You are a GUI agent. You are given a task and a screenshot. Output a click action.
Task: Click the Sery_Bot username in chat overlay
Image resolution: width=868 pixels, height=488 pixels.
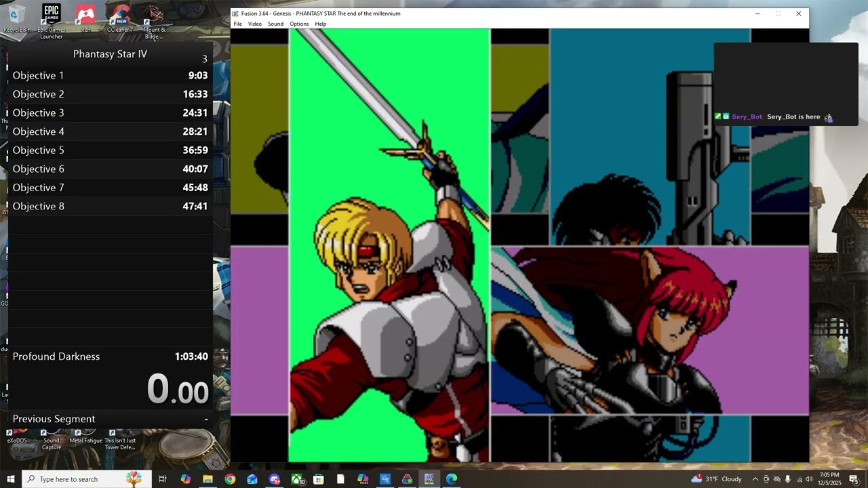(747, 117)
